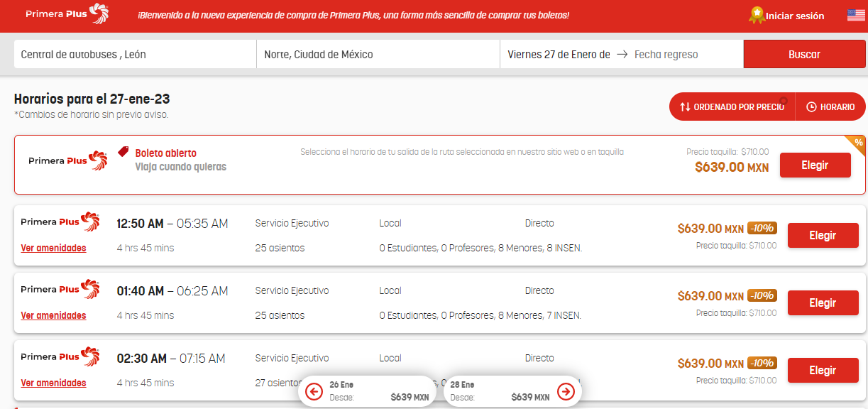Image resolution: width=868 pixels, height=409 pixels.
Task: Edit origin field Central de autobuses, León
Action: coord(135,54)
